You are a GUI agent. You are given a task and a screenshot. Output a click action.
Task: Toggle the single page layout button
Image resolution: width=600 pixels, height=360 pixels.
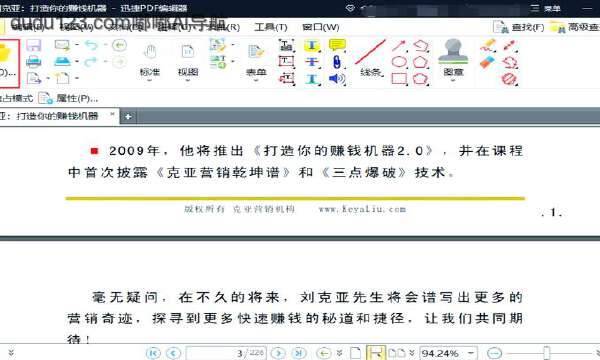[355, 353]
